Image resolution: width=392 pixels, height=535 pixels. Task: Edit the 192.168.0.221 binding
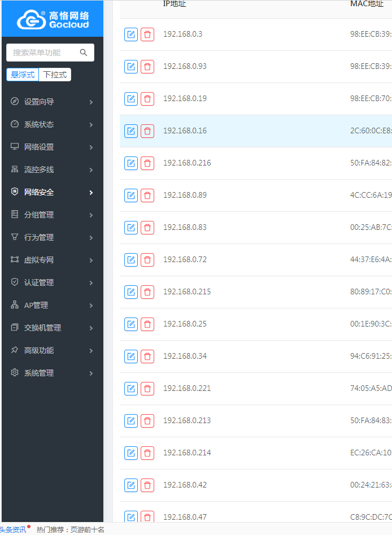coord(131,389)
